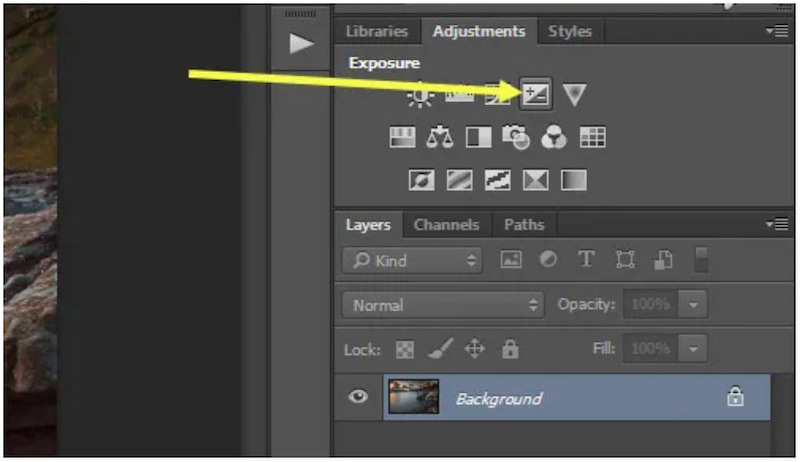Filter layers for pixel layers
The width and height of the screenshot is (800, 462).
511,260
